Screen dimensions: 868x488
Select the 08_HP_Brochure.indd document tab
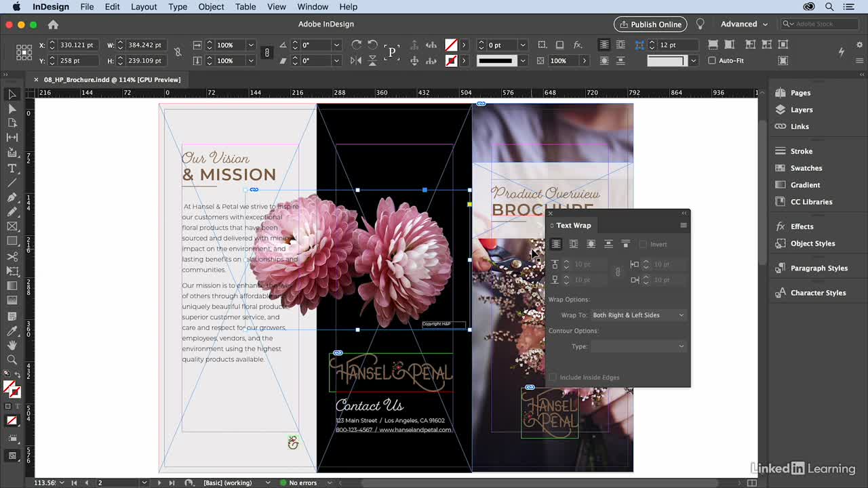coord(111,79)
